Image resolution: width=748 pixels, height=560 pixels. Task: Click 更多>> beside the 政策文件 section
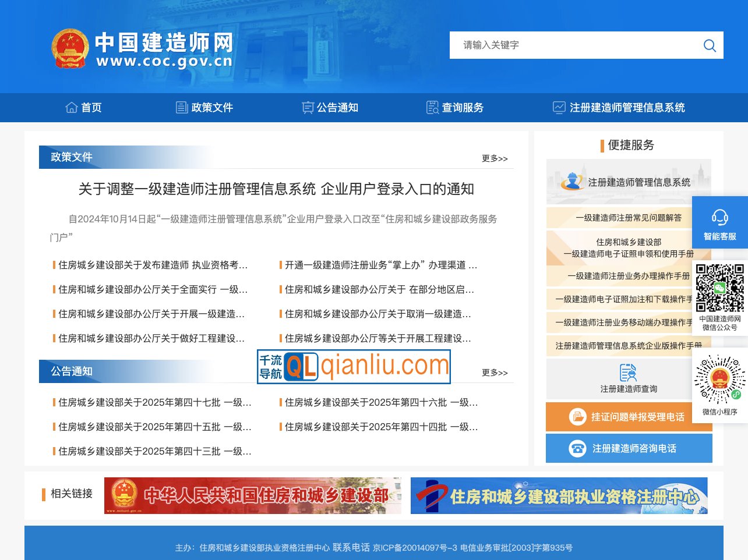[x=494, y=158]
